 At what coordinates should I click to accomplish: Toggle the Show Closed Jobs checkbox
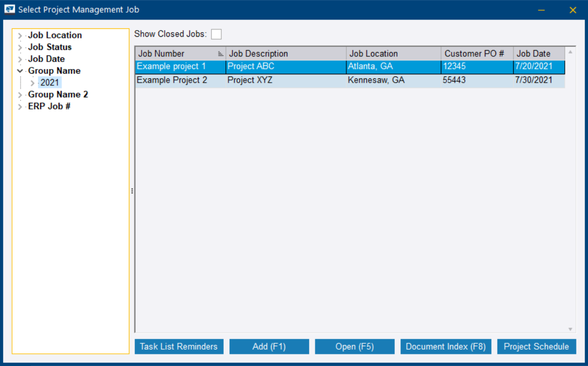[216, 34]
